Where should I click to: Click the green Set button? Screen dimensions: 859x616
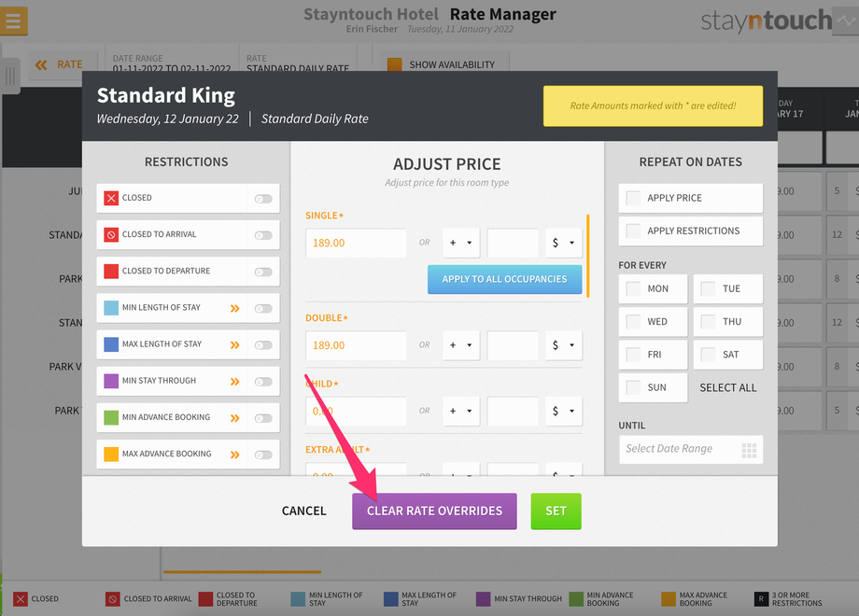point(556,511)
